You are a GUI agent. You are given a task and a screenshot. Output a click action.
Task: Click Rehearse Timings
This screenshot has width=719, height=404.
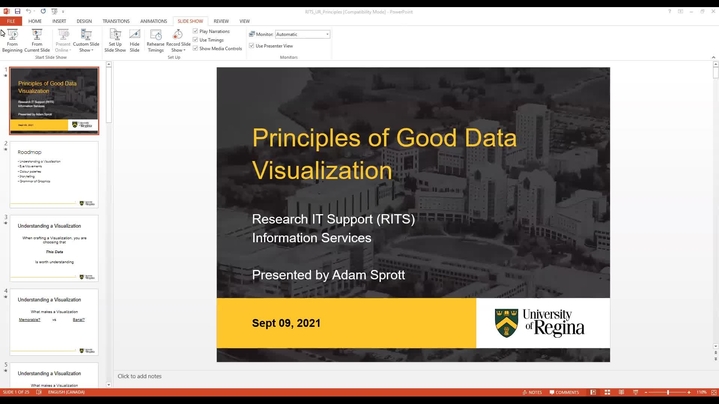point(156,40)
